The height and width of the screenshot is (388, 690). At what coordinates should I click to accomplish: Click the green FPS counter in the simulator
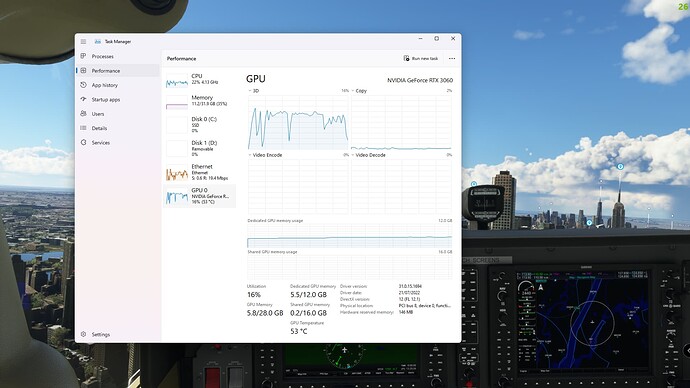(683, 7)
